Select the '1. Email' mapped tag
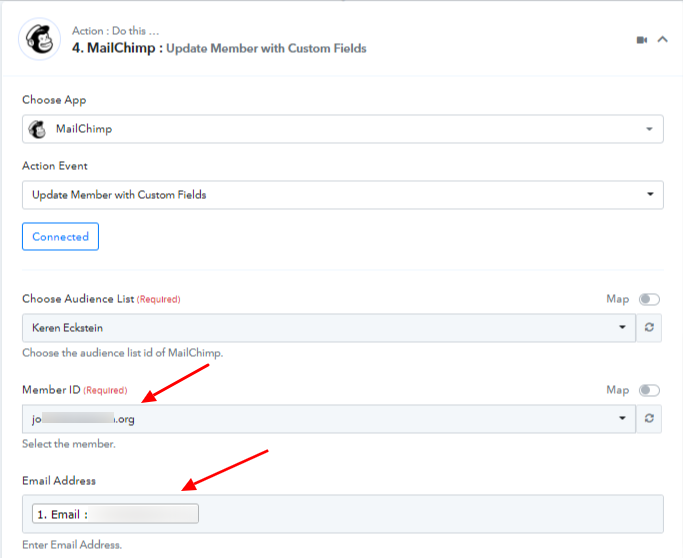 pos(115,514)
